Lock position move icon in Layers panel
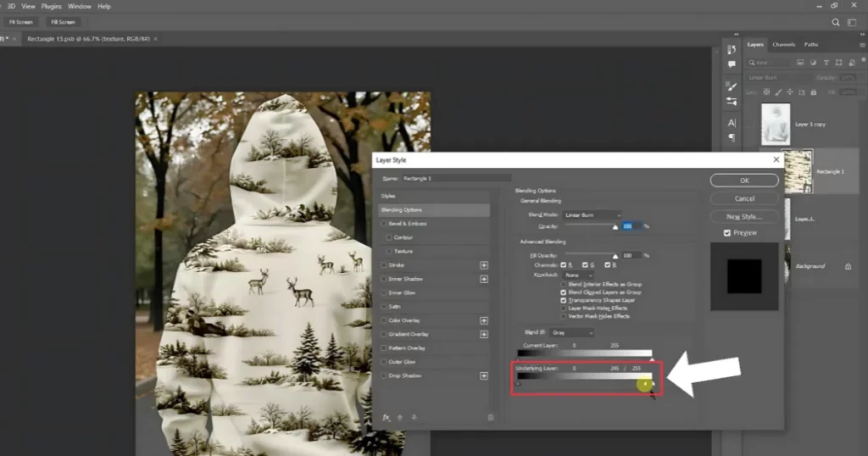The image size is (868, 456). (x=790, y=92)
